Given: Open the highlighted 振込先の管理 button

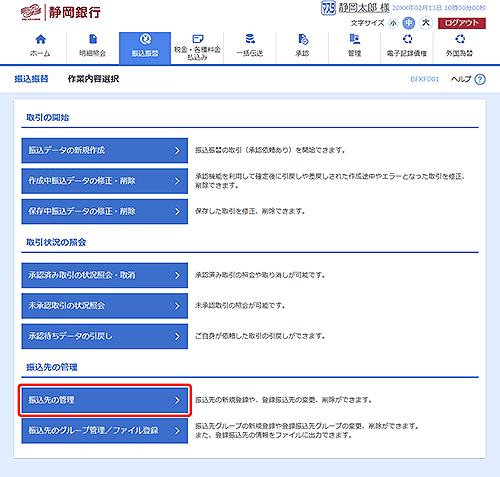Looking at the screenshot, I should [x=105, y=400].
